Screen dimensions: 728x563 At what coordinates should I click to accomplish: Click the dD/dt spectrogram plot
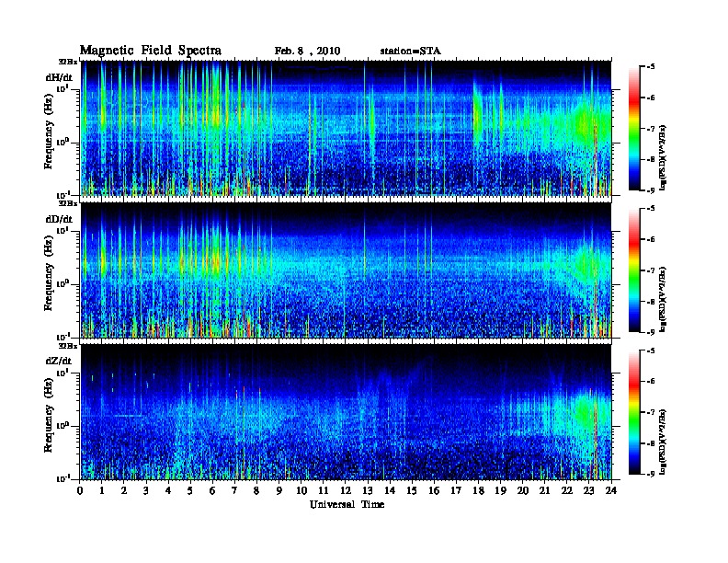pyautogui.click(x=346, y=270)
